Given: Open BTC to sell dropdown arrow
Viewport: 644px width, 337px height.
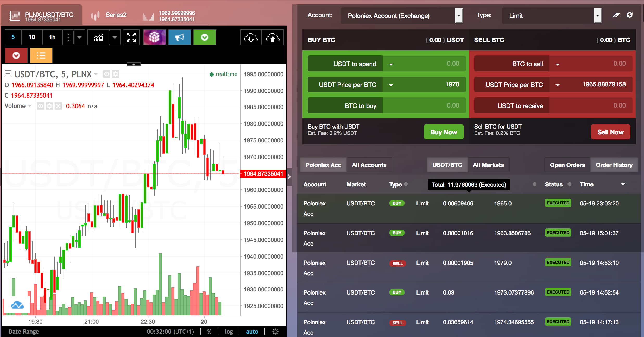Looking at the screenshot, I should coord(558,64).
